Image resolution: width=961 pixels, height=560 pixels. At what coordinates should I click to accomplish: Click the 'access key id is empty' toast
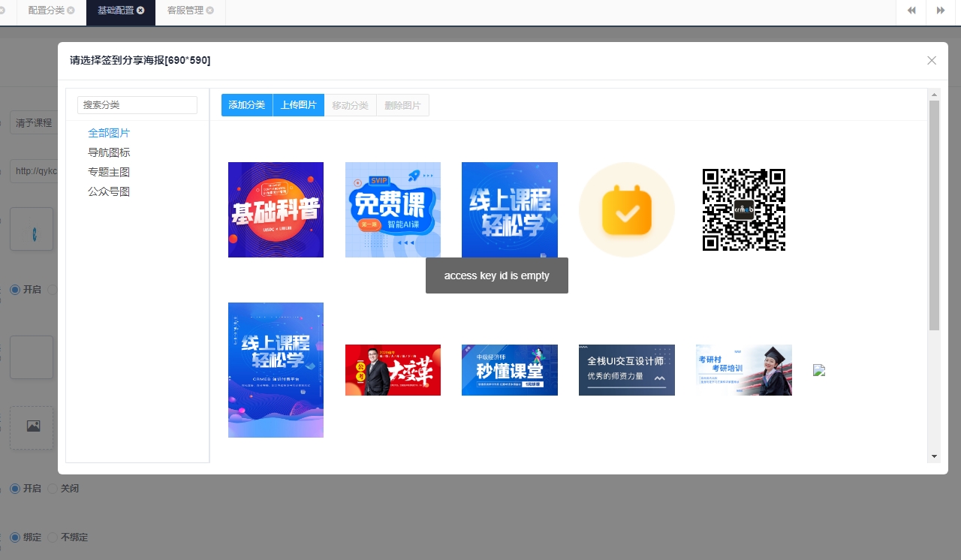(497, 275)
